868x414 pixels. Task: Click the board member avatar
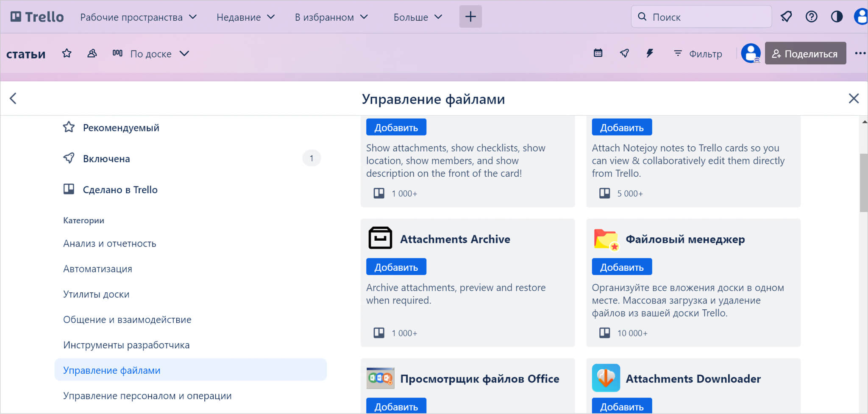[751, 53]
